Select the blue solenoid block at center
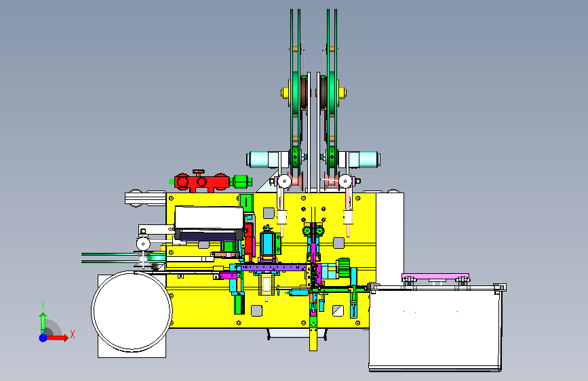The height and width of the screenshot is (381, 588). pyautogui.click(x=267, y=243)
